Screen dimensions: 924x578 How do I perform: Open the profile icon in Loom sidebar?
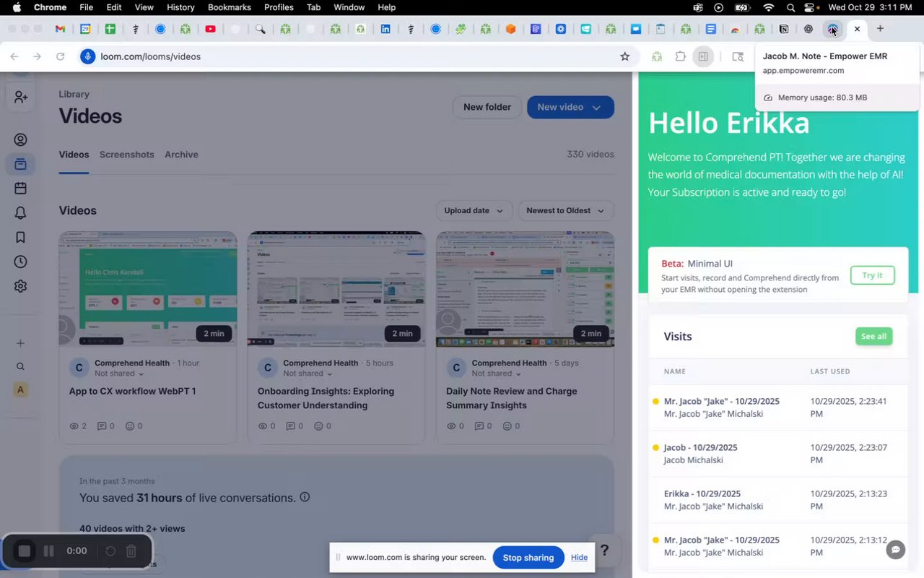point(20,140)
